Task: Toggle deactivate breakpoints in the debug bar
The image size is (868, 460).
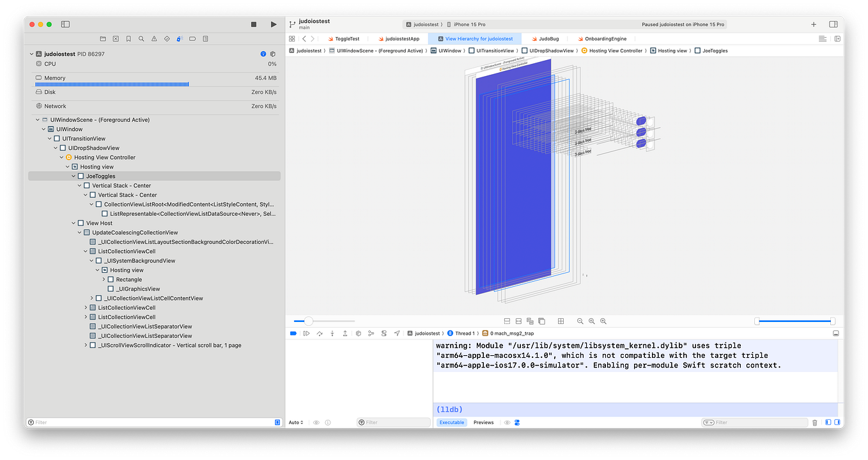Action: (x=293, y=333)
